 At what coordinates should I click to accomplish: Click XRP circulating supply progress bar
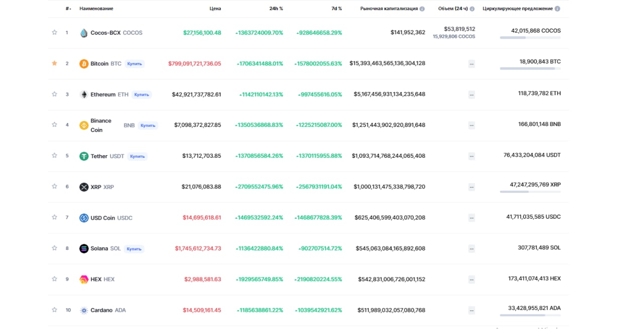[530, 191]
